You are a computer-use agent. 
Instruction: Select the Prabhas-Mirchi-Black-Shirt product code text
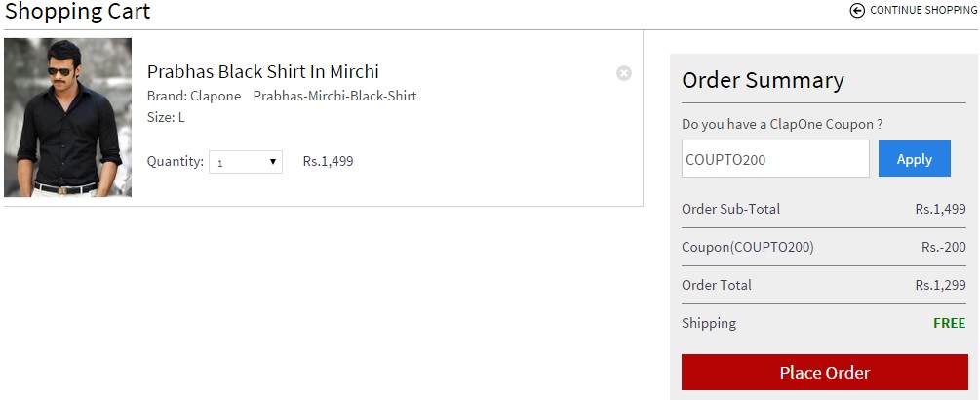coord(334,96)
